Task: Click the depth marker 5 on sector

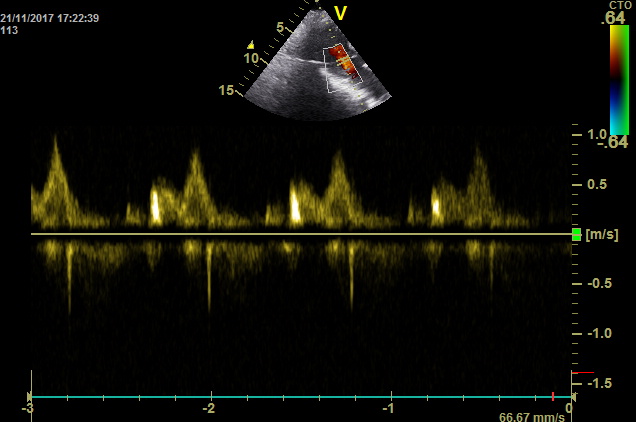Action: coord(280,27)
